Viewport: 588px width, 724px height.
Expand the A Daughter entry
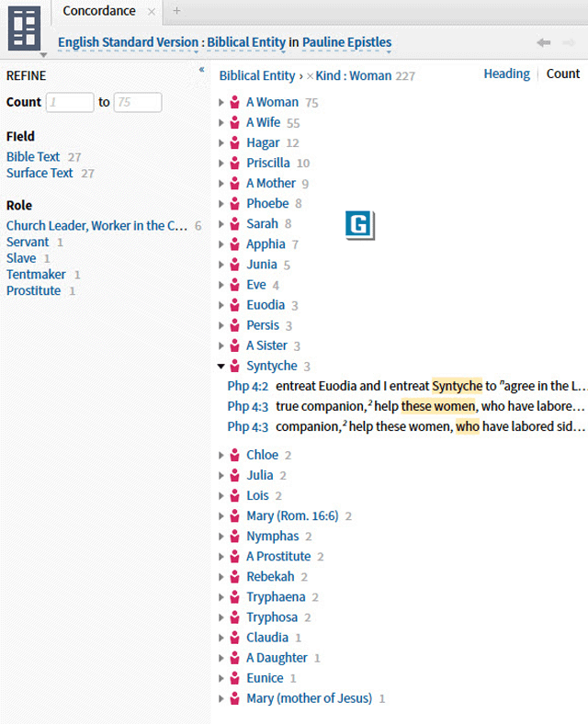tap(221, 658)
